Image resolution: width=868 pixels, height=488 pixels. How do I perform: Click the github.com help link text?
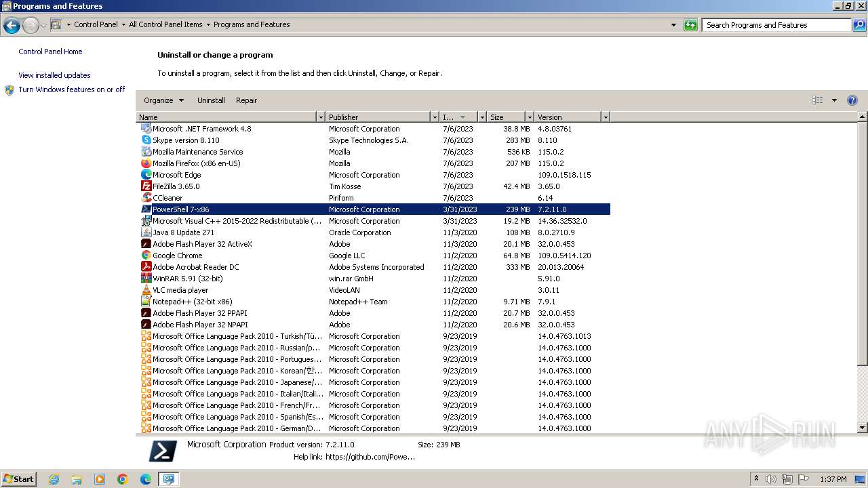pyautogui.click(x=370, y=457)
